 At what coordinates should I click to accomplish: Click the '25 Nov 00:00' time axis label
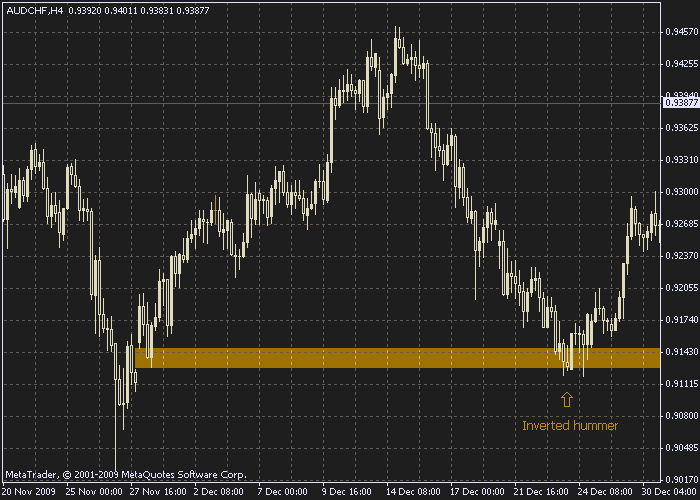tap(95, 492)
